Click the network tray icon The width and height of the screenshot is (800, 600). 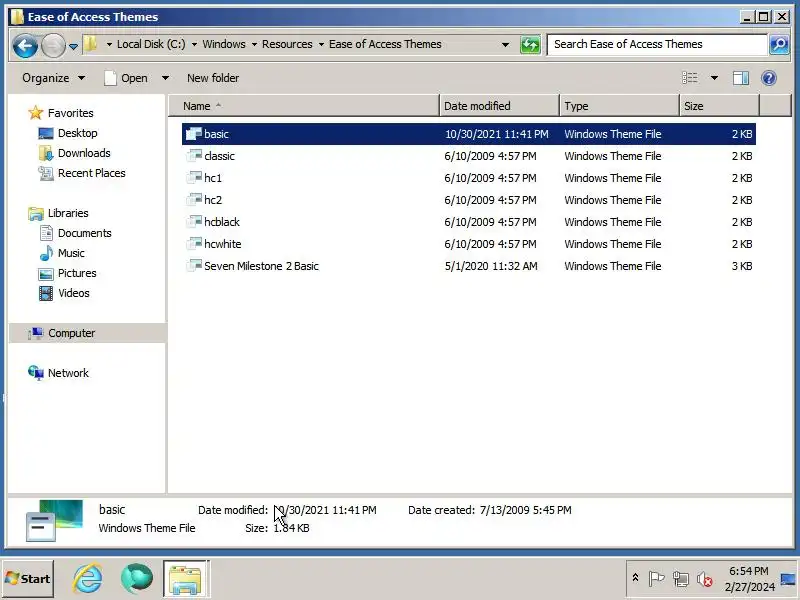680,578
